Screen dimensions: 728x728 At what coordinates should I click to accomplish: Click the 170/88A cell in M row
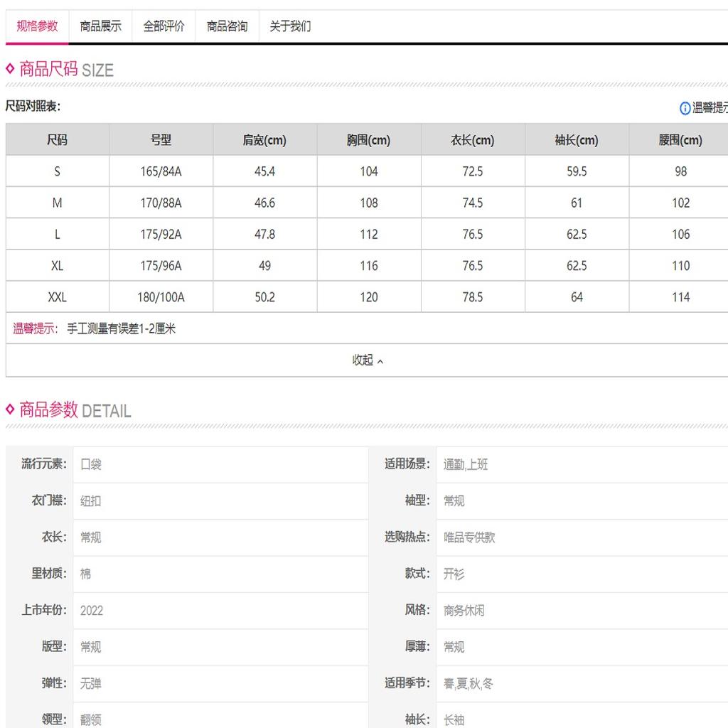pyautogui.click(x=161, y=203)
